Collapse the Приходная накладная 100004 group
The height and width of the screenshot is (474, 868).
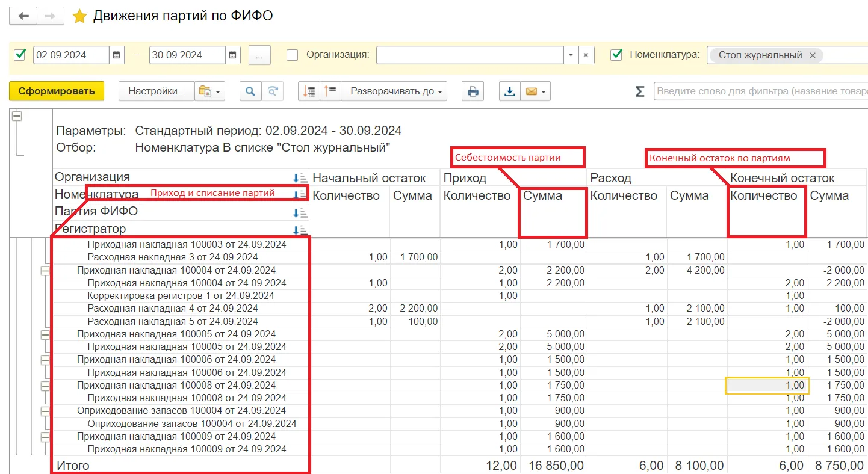click(45, 271)
